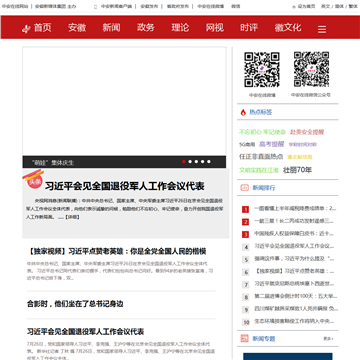Open the 政务 section in the nav bar
This screenshot has width=360, height=360.
[x=146, y=28]
